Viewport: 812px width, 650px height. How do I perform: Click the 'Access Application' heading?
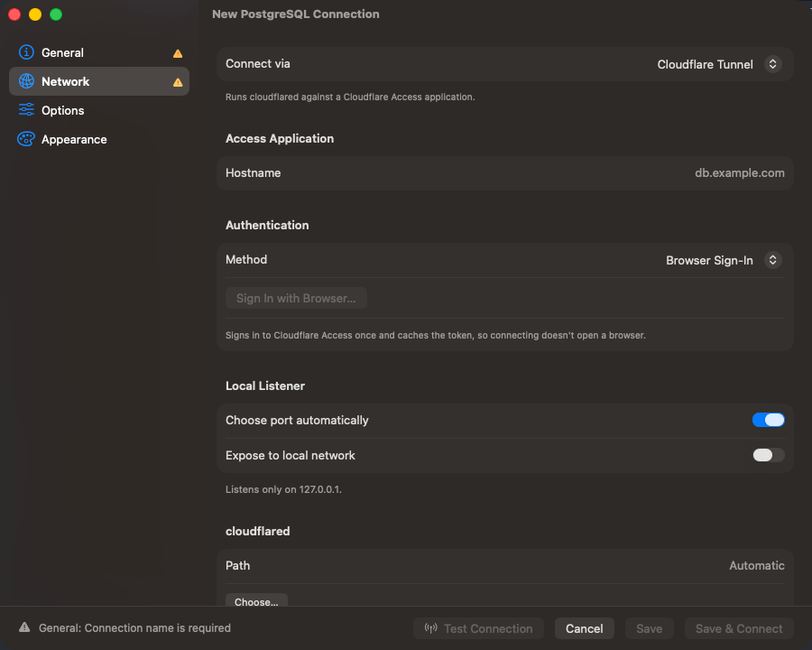pos(280,138)
